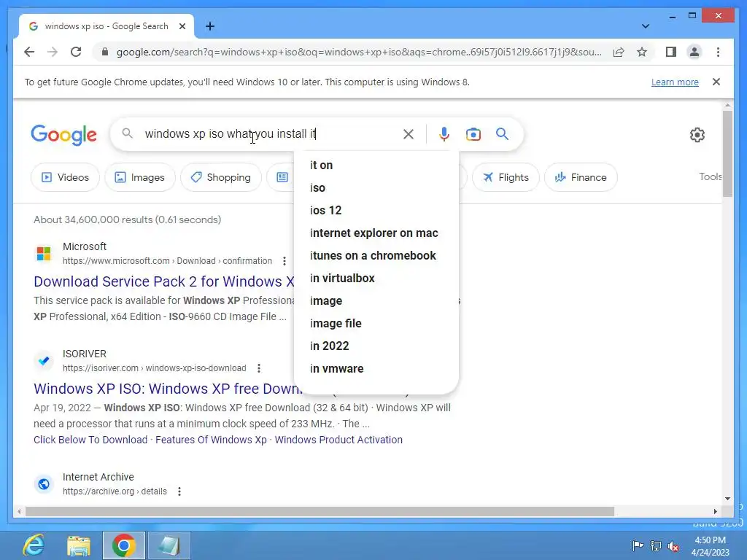The width and height of the screenshot is (747, 560).
Task: Select the 'windows xp iso - Google Search' tab
Action: 107,26
